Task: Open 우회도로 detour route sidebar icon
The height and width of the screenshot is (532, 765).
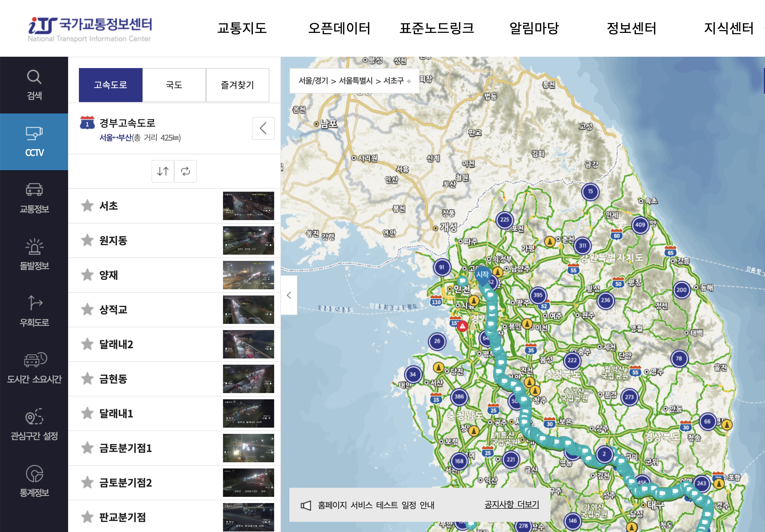Action: 34,311
